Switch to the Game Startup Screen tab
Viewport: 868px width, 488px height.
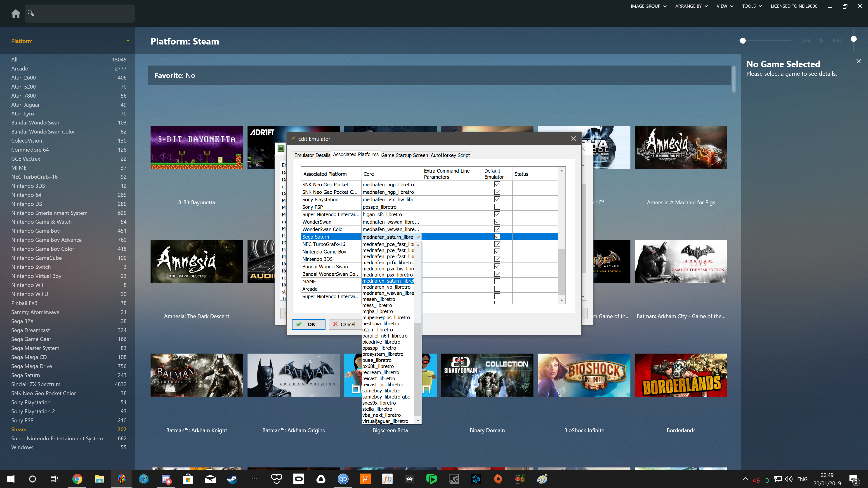click(x=404, y=155)
